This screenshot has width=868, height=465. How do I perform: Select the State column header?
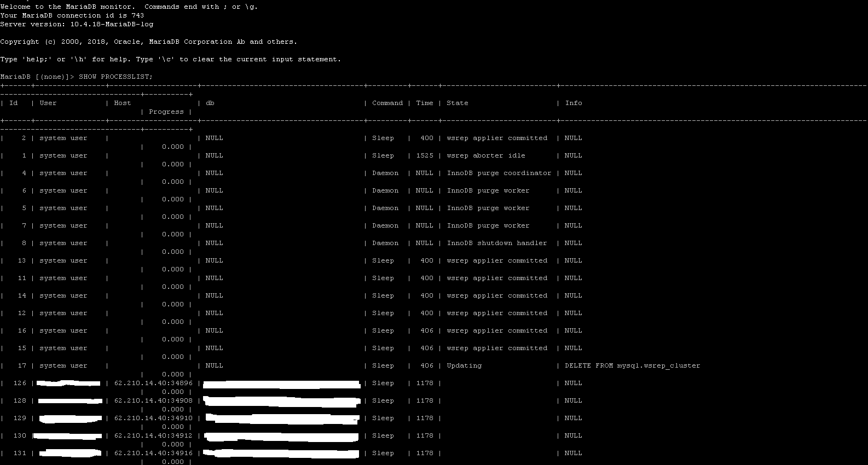(457, 103)
